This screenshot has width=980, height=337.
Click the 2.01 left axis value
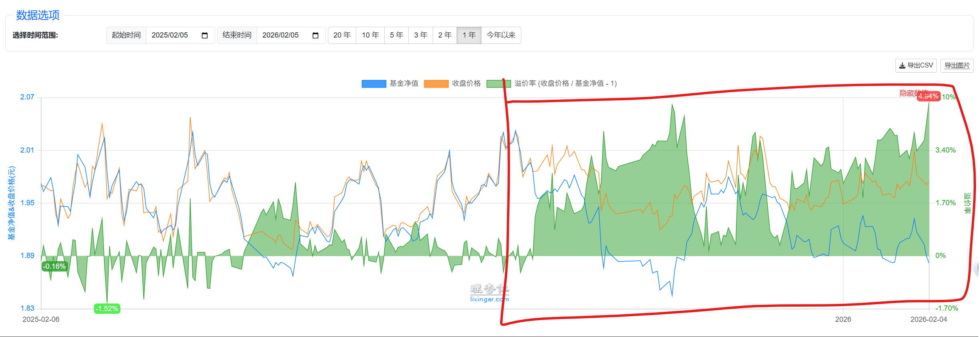click(x=27, y=150)
